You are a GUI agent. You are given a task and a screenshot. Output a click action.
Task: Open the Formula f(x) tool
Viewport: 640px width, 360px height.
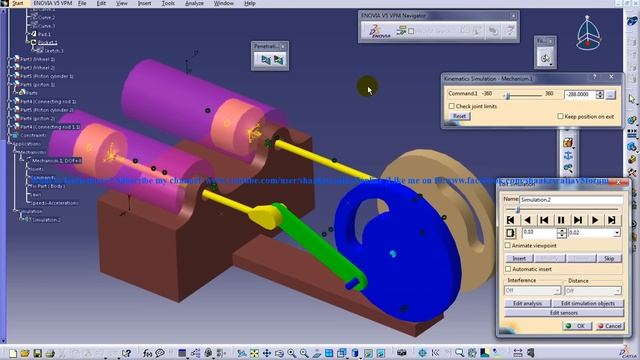[147, 353]
